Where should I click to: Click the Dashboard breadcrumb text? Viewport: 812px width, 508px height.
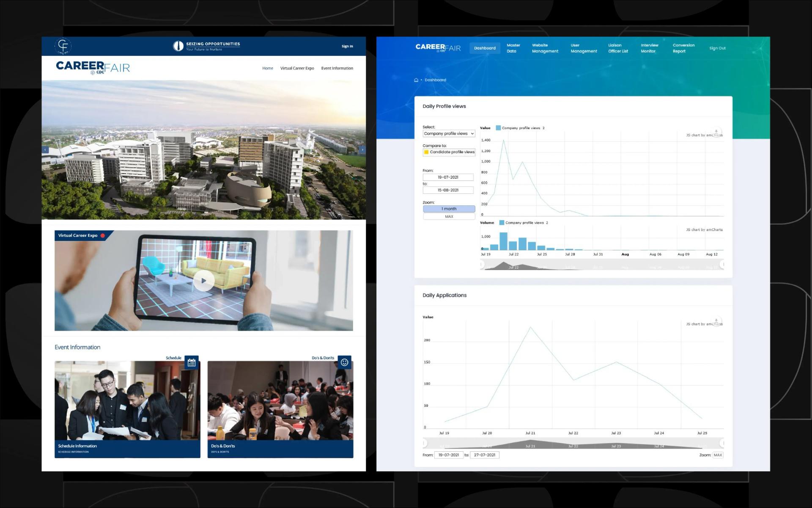click(x=435, y=80)
